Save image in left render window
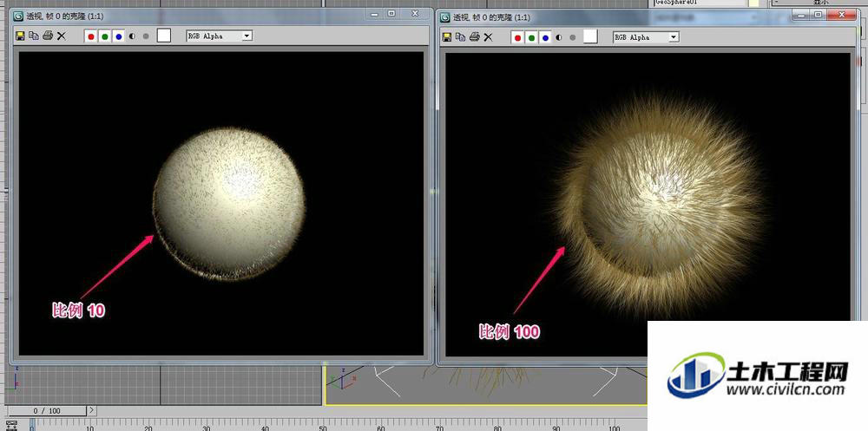Screen dimensions: 868x431 (x=19, y=36)
